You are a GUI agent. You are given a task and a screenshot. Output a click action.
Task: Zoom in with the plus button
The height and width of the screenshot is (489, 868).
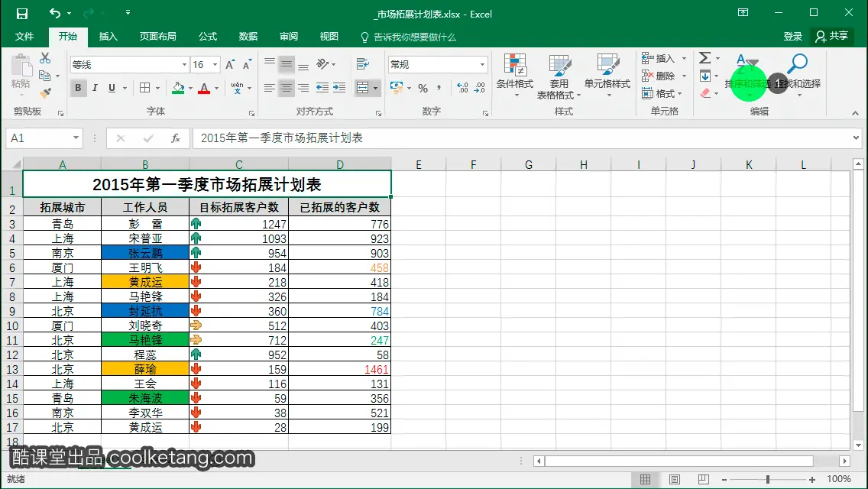(812, 480)
